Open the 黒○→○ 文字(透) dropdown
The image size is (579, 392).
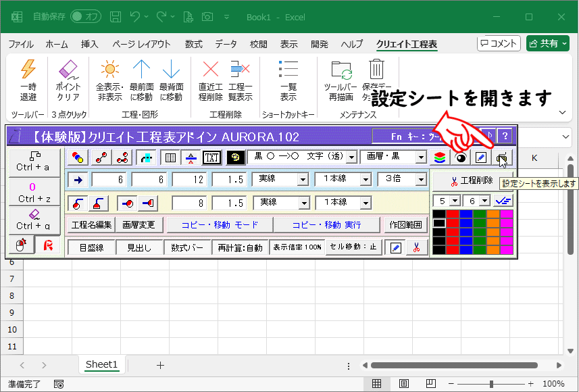pos(351,157)
